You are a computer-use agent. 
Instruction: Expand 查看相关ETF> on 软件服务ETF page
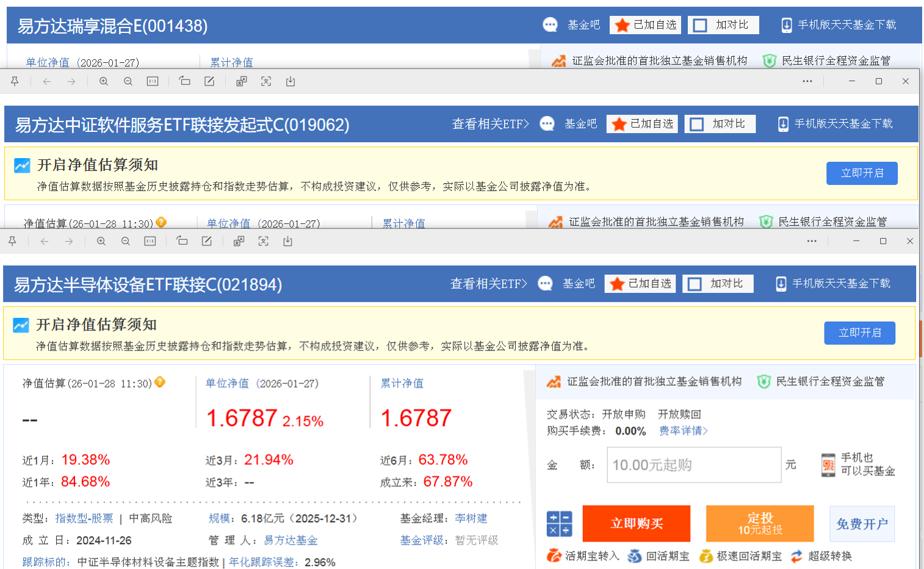pyautogui.click(x=490, y=124)
